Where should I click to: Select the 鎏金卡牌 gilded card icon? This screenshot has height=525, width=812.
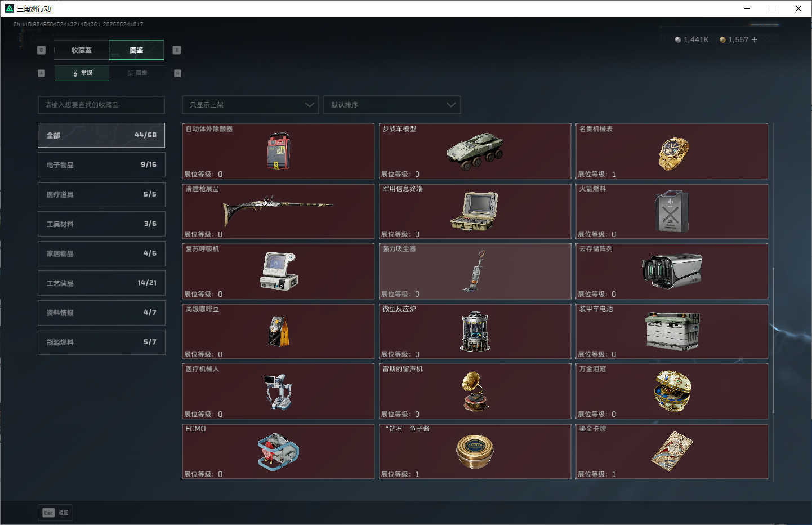pos(672,451)
